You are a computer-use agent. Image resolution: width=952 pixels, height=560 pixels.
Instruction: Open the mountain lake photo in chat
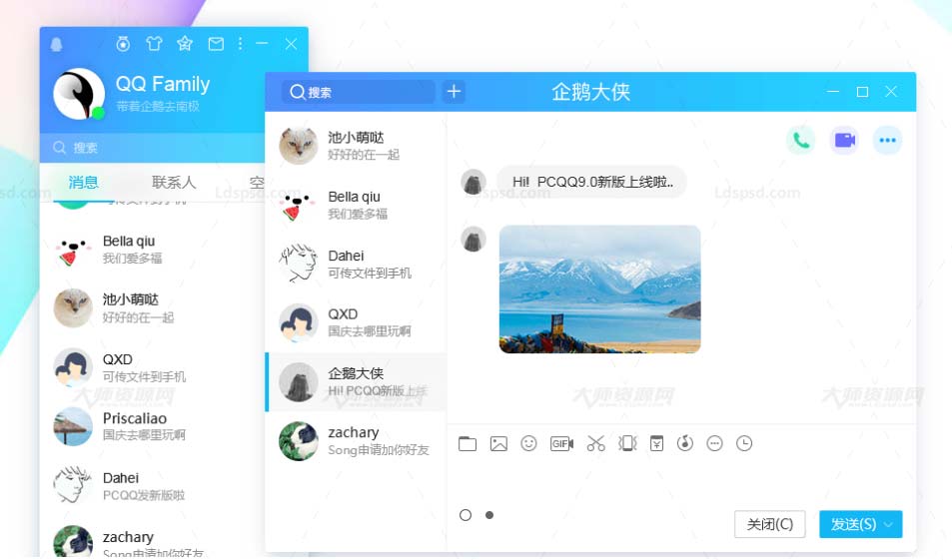click(x=599, y=289)
